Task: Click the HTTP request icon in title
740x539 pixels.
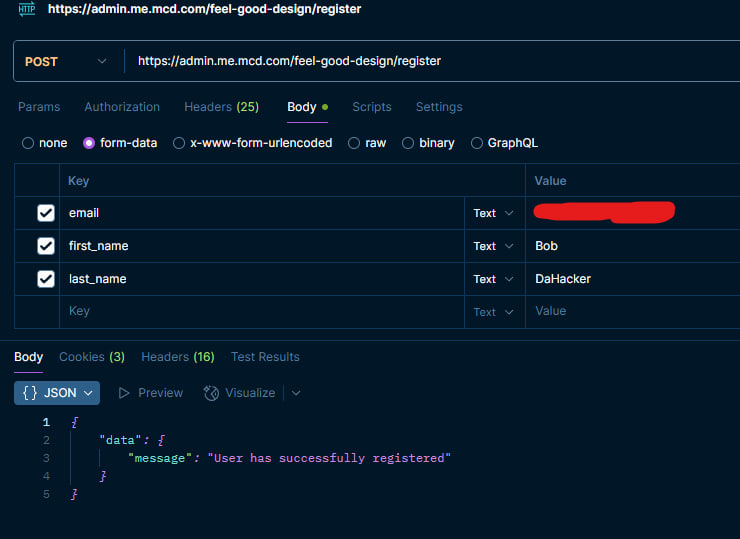Action: (27, 9)
